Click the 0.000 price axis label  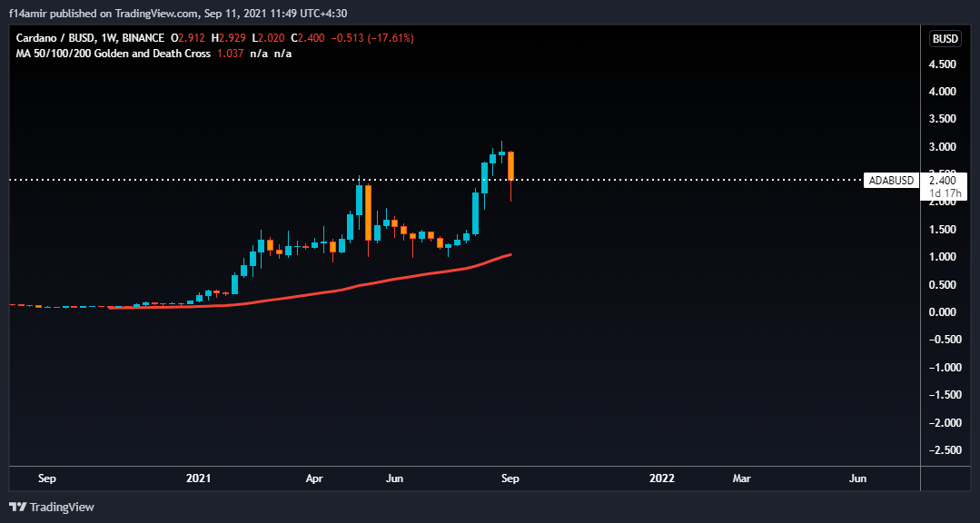(944, 312)
